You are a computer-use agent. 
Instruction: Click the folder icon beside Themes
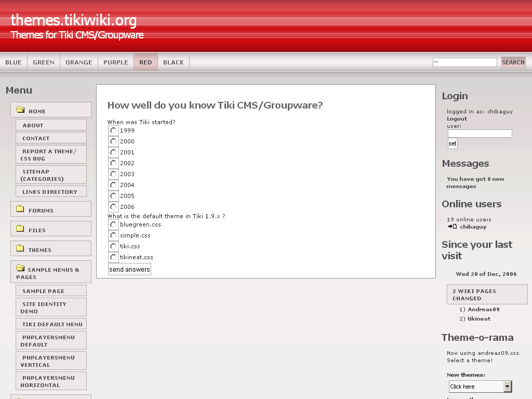pyautogui.click(x=20, y=248)
